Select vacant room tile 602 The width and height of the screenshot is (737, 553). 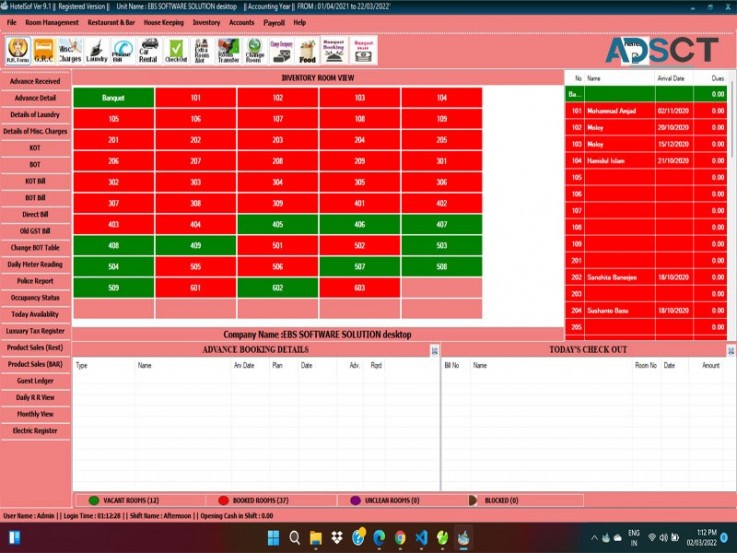(x=278, y=288)
